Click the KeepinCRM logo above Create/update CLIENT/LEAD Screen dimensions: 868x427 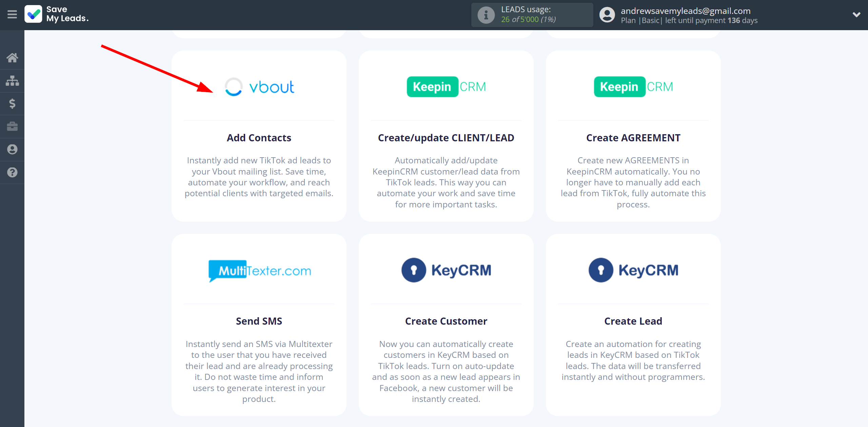pos(446,87)
